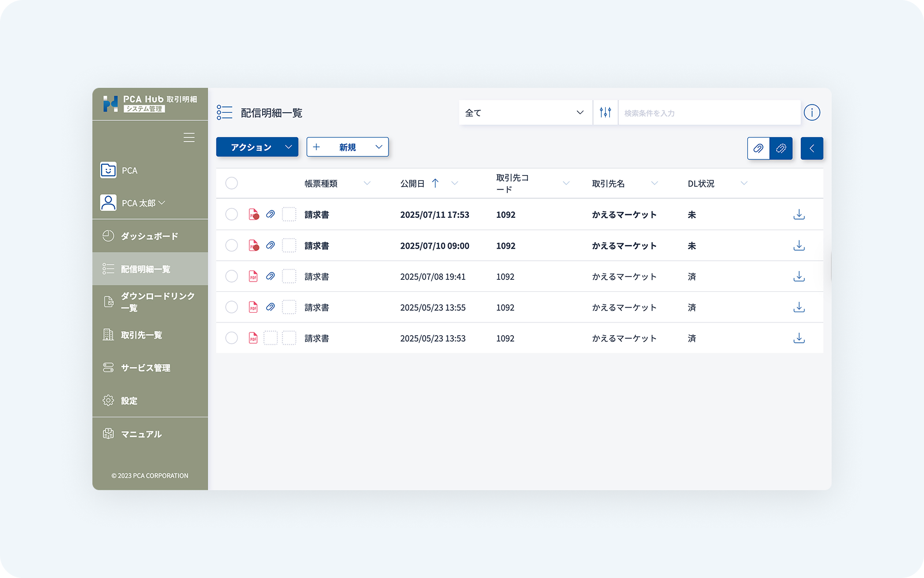Click 済 status in 2025/07/08 19:41 row

pyautogui.click(x=692, y=276)
